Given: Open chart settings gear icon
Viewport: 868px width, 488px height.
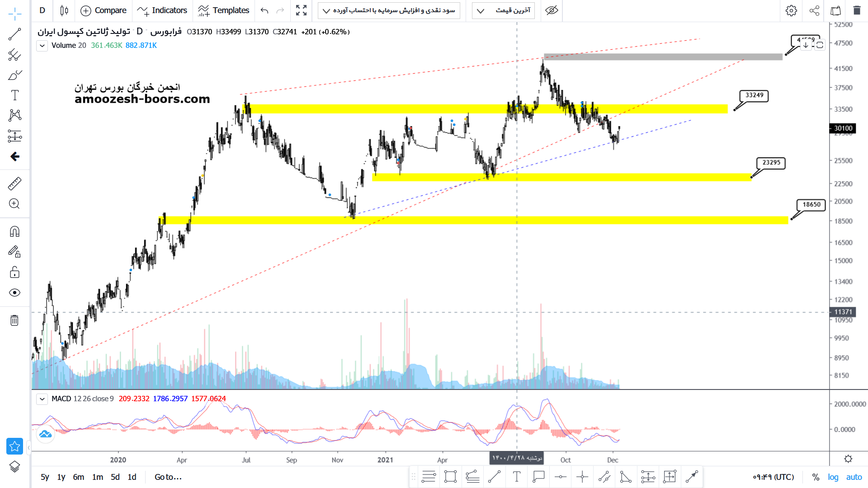Looking at the screenshot, I should tap(791, 10).
